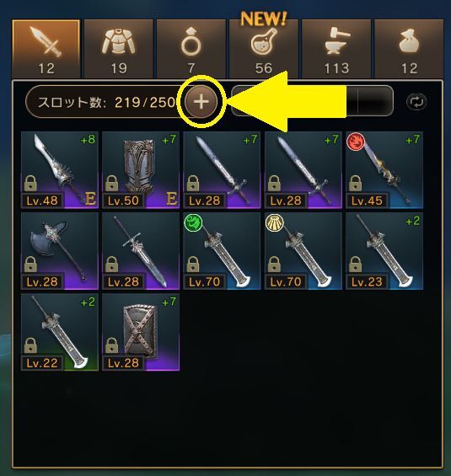Click the lock icon on Lv.48 sword
The width and height of the screenshot is (451, 476).
pos(30,183)
